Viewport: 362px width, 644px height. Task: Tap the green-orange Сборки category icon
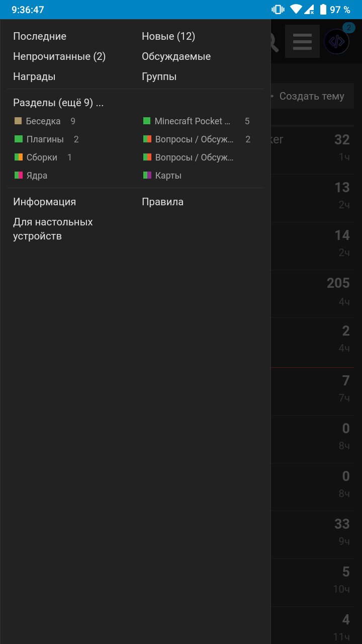point(18,157)
